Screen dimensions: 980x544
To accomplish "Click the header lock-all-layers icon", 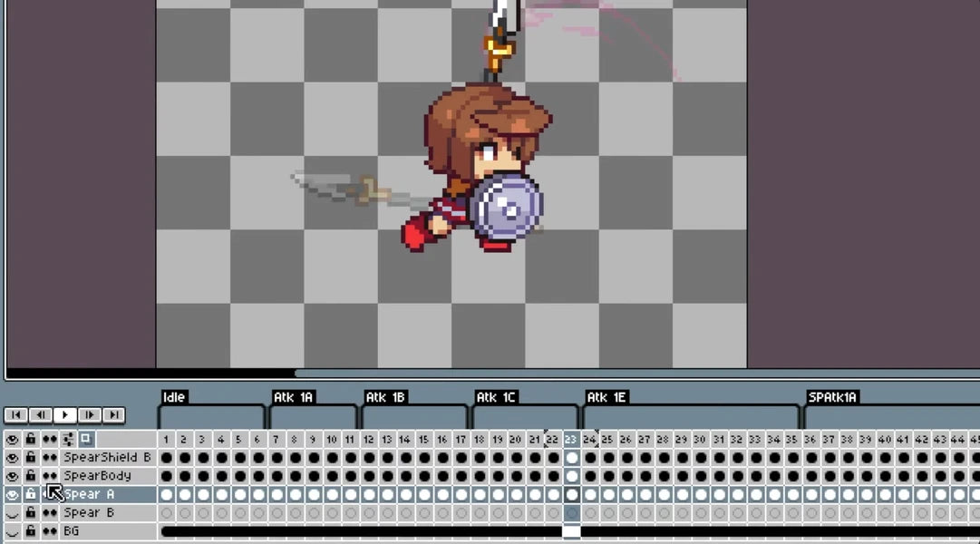I will pos(31,439).
